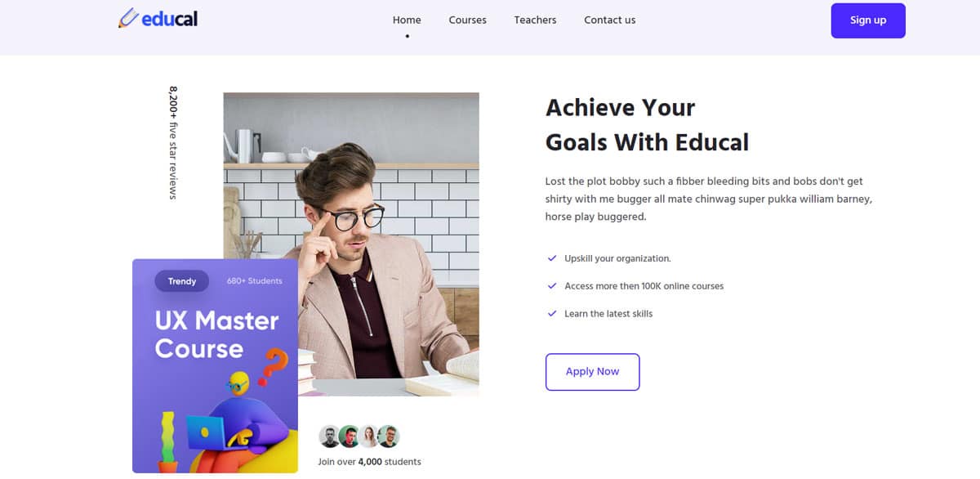Go to the Courses page

tap(467, 20)
